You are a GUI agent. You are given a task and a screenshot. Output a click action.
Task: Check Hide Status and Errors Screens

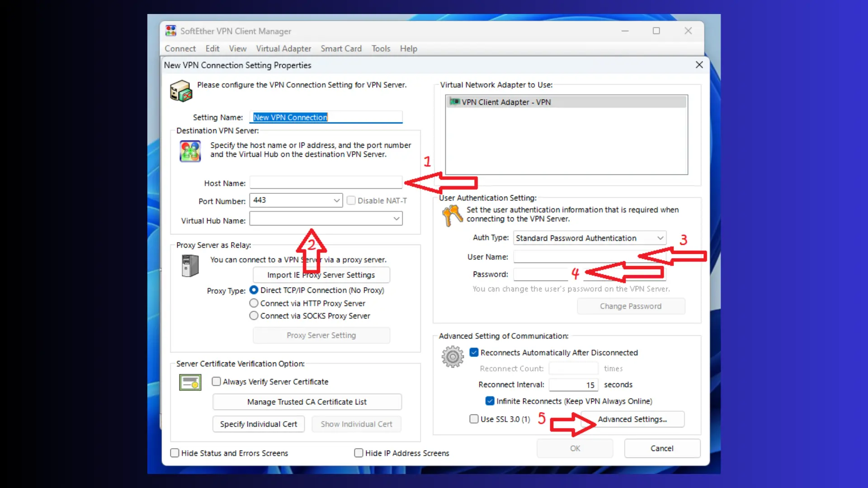[x=175, y=453]
